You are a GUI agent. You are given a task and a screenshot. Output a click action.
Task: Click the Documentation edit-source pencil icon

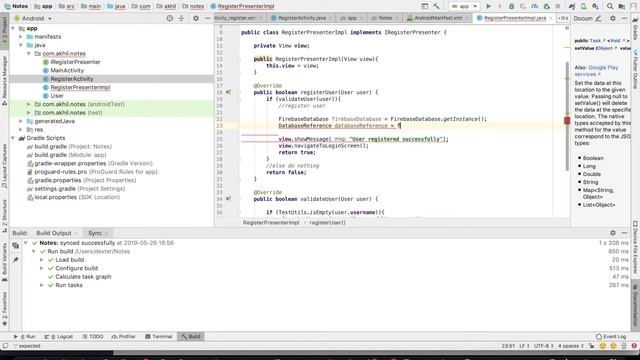[x=598, y=18]
